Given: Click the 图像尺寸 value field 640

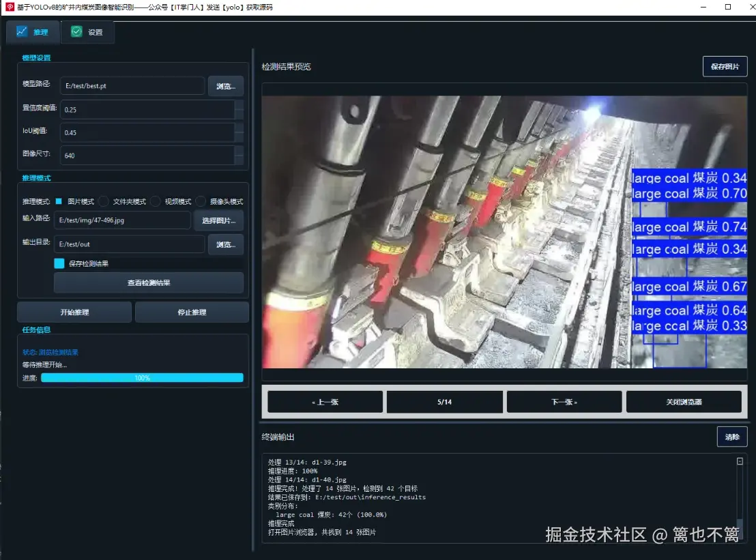Looking at the screenshot, I should point(147,156).
